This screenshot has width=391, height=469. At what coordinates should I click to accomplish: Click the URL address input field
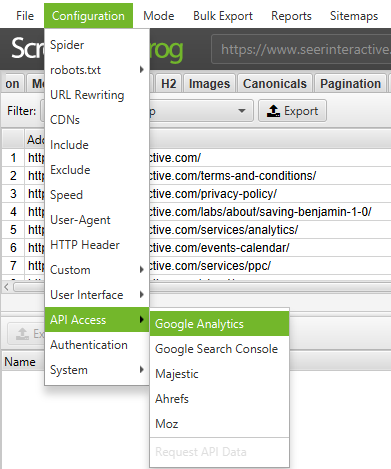(x=302, y=49)
